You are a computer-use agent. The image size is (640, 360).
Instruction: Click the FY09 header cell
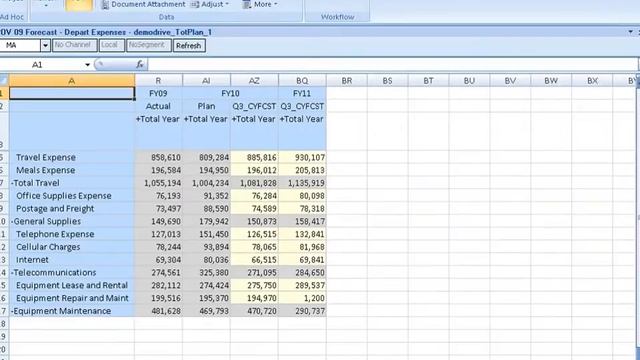coord(158,93)
